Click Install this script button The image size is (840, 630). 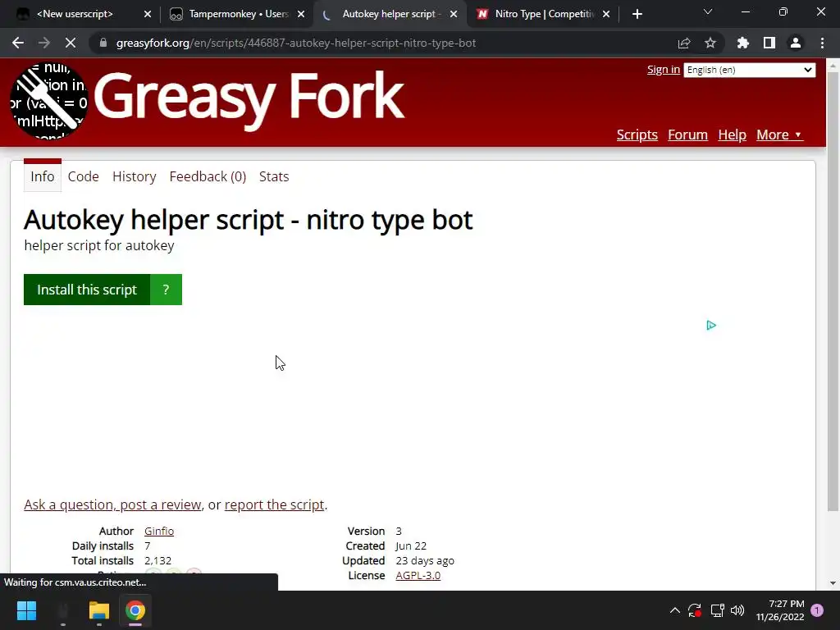coord(87,290)
